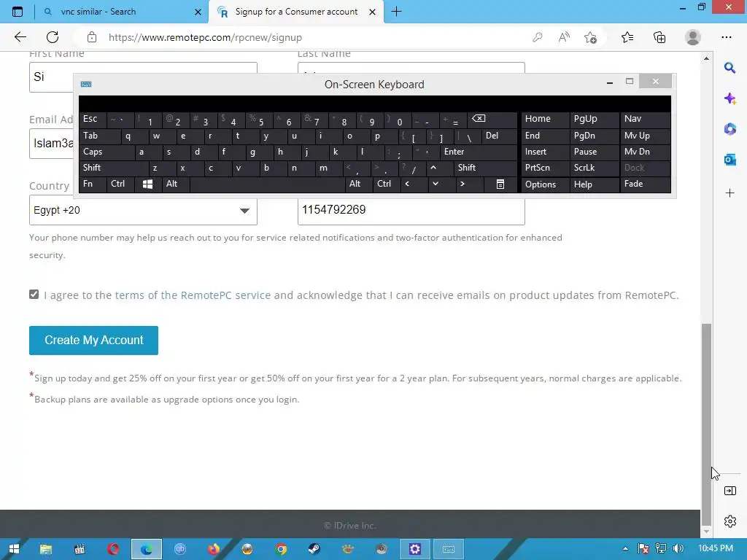Go back to the previous page
Viewport: 747px width, 560px height.
point(20,37)
